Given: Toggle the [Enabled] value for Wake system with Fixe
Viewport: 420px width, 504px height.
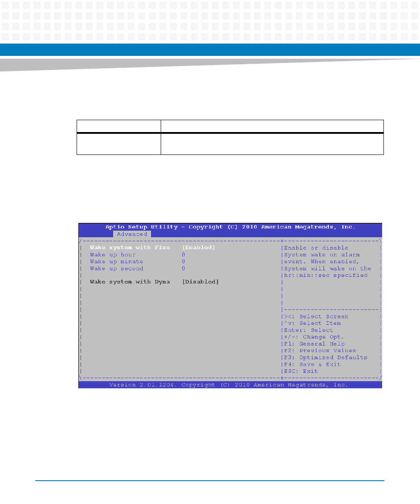Looking at the screenshot, I should pos(199,247).
